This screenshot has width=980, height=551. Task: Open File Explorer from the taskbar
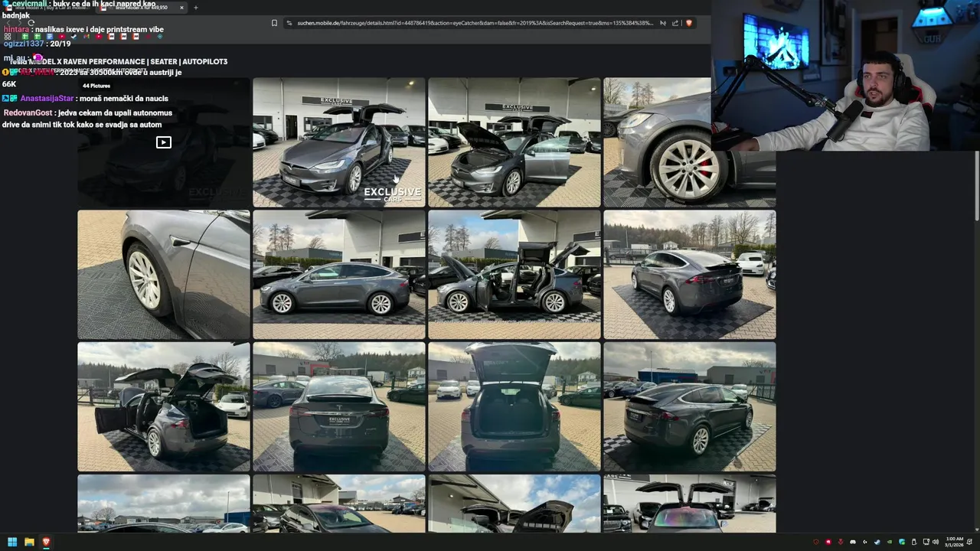click(x=29, y=542)
